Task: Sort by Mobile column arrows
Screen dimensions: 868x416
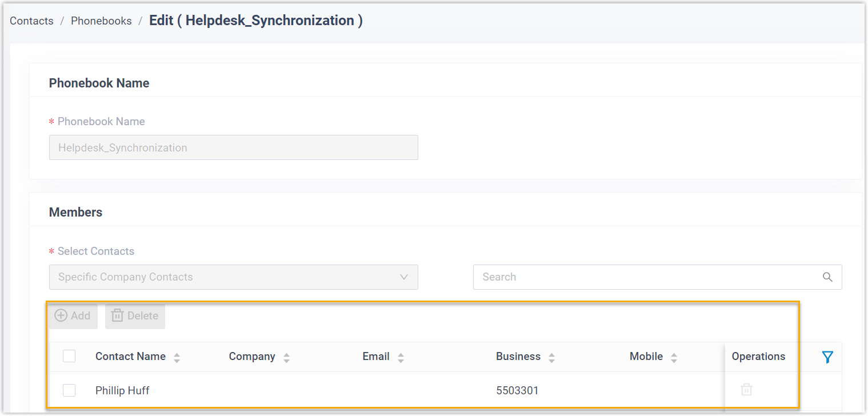Action: point(674,358)
